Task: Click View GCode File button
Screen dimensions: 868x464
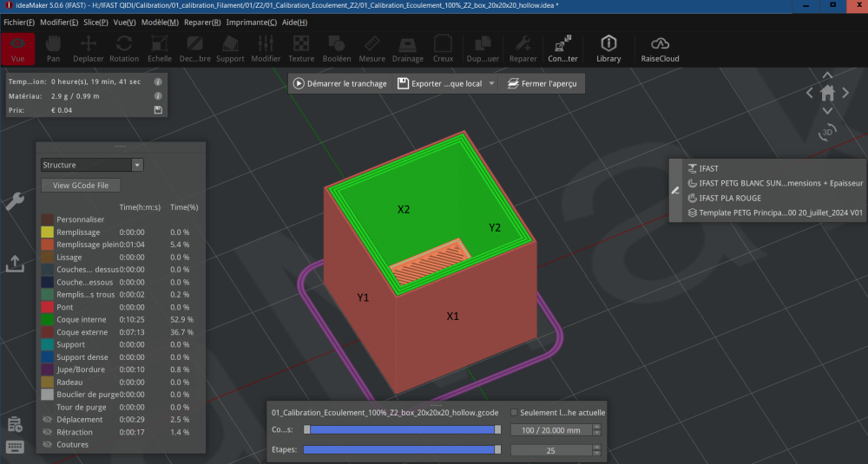Action: (81, 186)
